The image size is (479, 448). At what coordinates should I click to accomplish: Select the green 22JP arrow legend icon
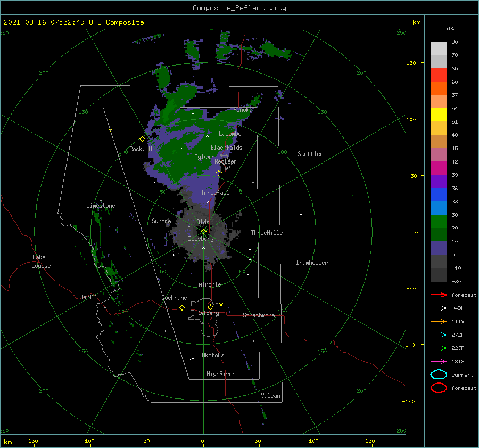click(x=439, y=348)
